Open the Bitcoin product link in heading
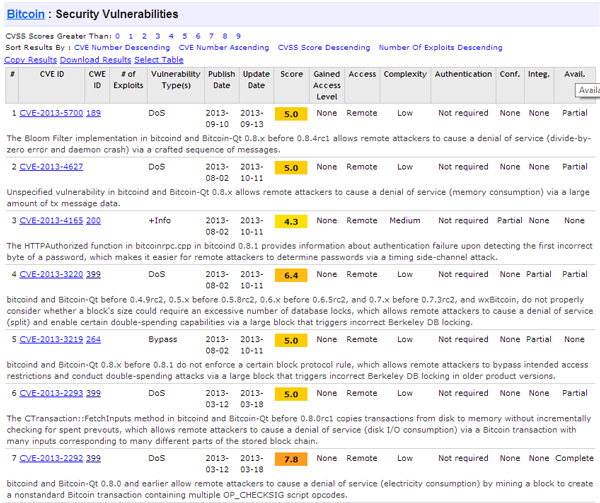Viewport: 600px width, 503px height. [25, 14]
